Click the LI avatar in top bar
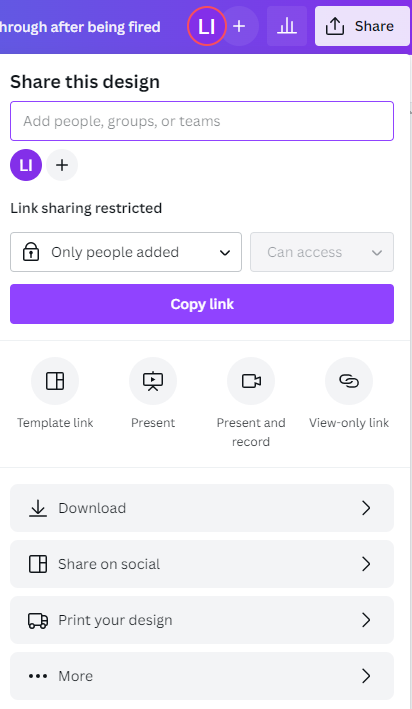The width and height of the screenshot is (412, 709). [x=206, y=26]
